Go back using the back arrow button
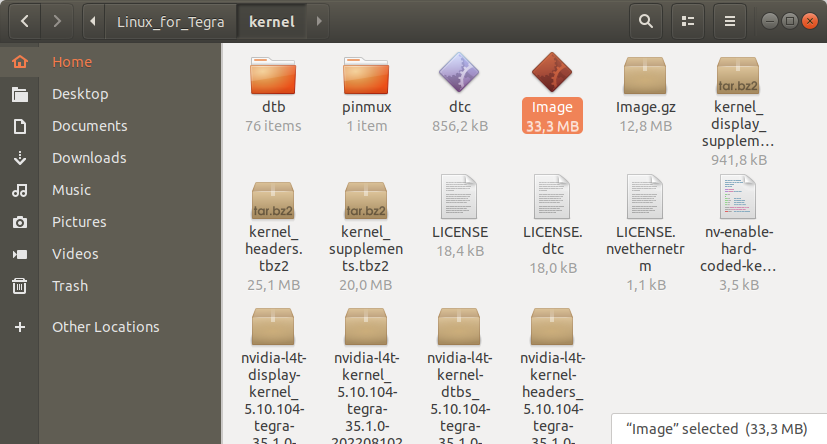The height and width of the screenshot is (444, 827). tap(24, 22)
